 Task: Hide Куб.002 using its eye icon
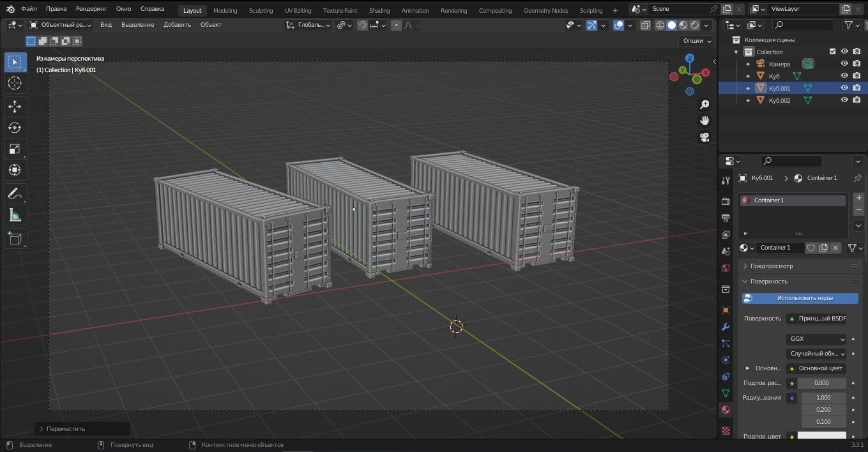point(844,100)
